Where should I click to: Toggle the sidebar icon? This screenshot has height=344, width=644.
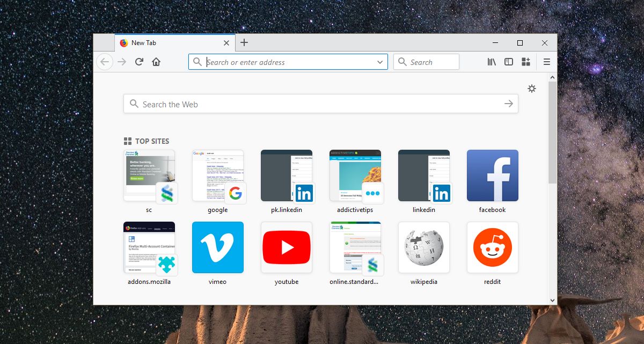pyautogui.click(x=509, y=62)
